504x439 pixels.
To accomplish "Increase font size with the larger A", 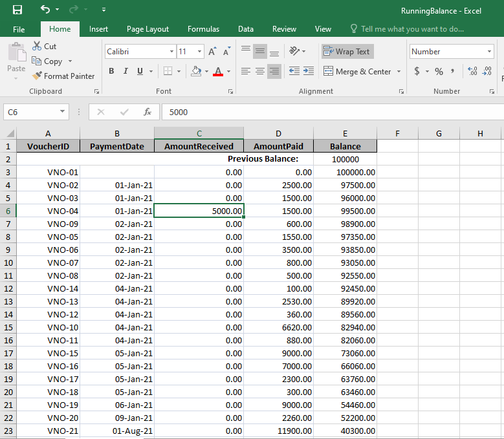I will coord(212,51).
